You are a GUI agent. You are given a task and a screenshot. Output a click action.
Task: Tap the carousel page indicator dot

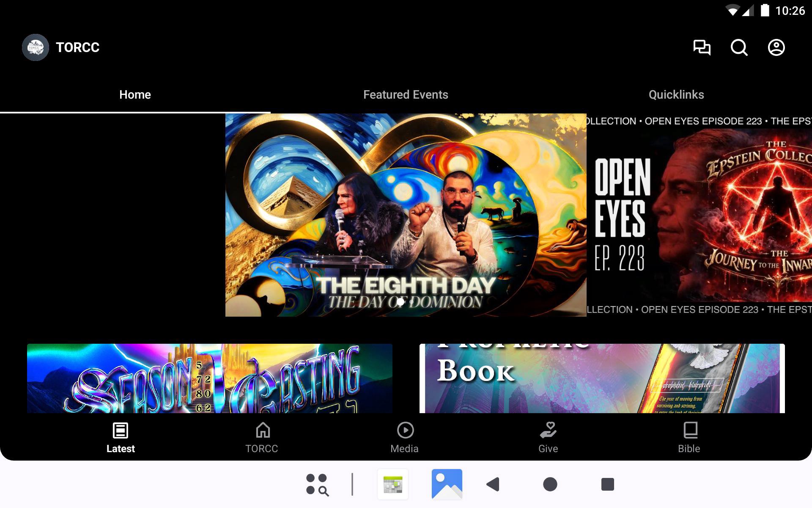pyautogui.click(x=400, y=302)
